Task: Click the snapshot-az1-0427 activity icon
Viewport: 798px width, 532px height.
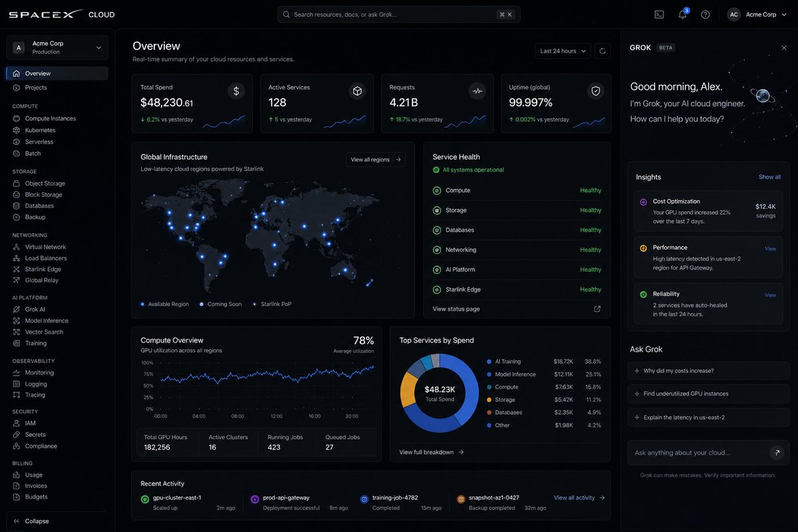Action: click(461, 499)
